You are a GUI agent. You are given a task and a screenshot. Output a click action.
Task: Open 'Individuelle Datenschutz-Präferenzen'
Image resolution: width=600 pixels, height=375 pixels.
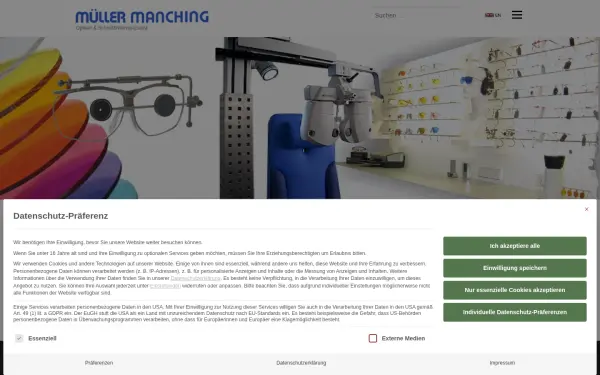[x=515, y=312]
